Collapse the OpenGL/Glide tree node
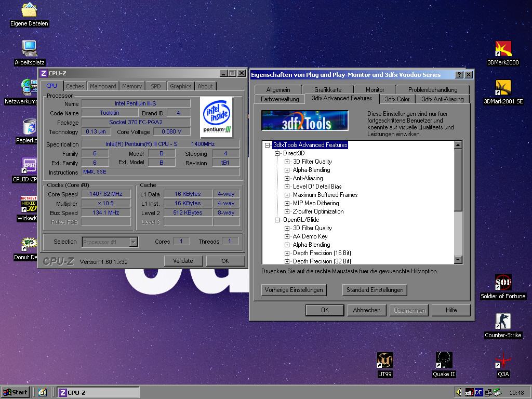532x399 pixels. (277, 220)
